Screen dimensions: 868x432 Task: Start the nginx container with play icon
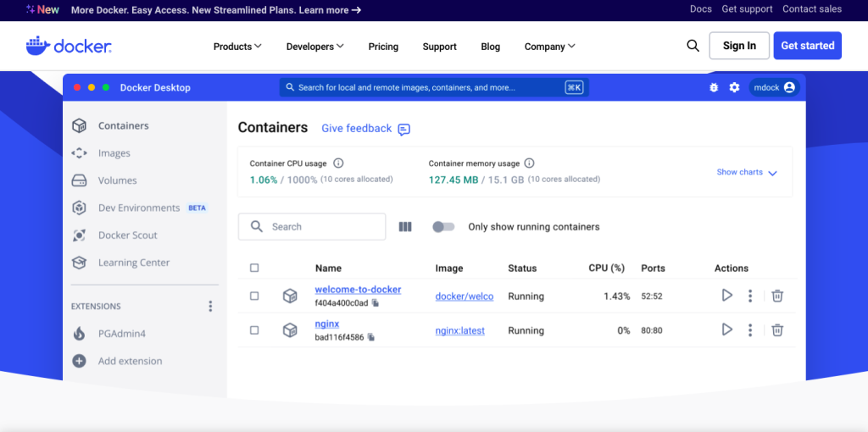[726, 330]
